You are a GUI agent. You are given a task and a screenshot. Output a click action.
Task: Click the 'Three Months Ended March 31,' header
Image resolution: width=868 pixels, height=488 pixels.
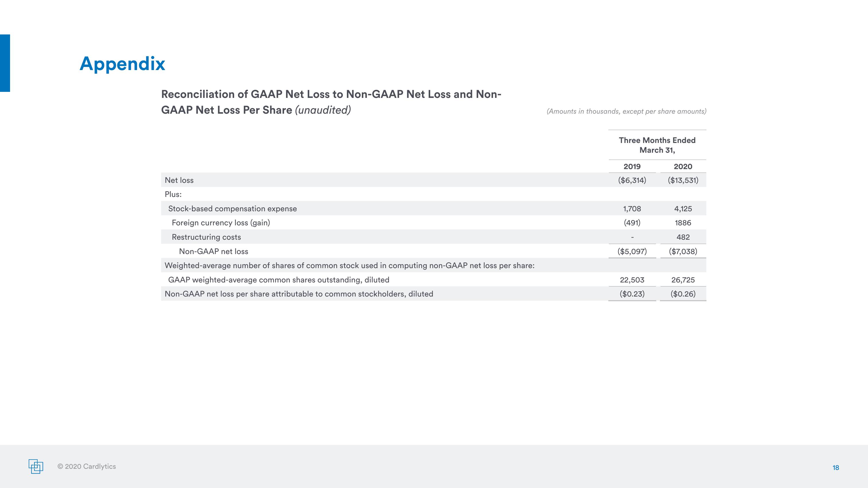pos(657,145)
